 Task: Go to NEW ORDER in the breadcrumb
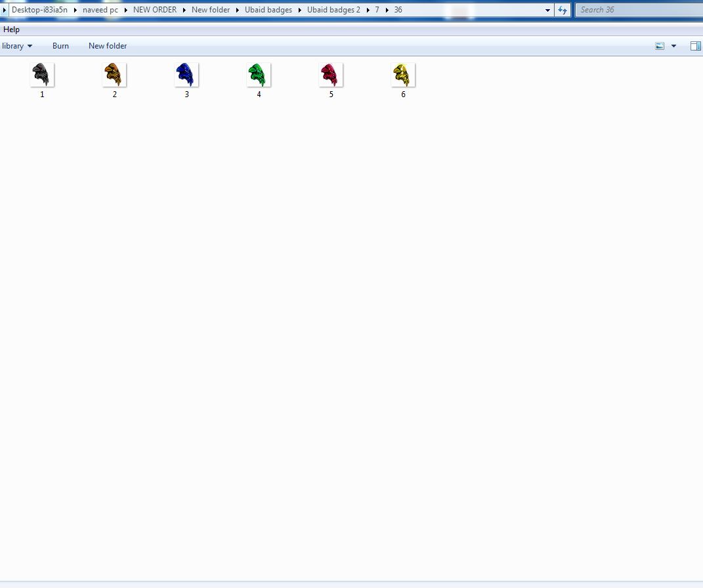click(x=155, y=10)
